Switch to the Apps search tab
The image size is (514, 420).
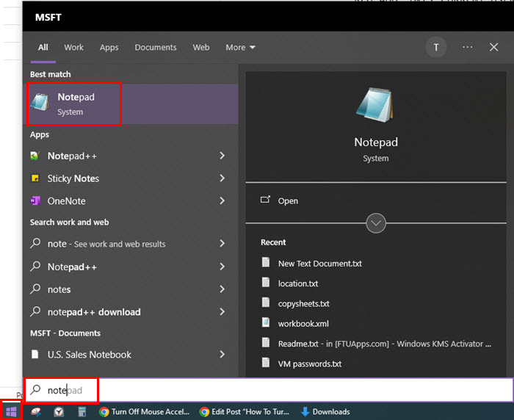tap(109, 48)
